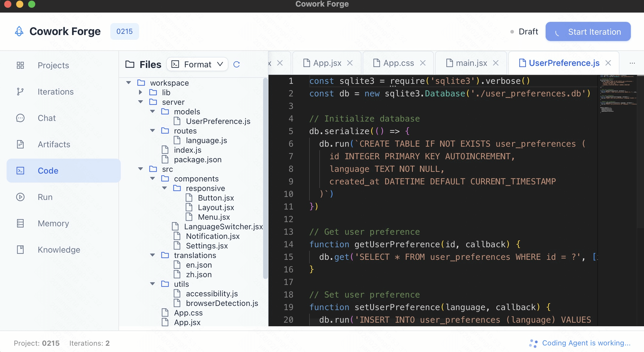The width and height of the screenshot is (644, 352).
Task: Select en.json in the translations folder
Action: pos(199,265)
